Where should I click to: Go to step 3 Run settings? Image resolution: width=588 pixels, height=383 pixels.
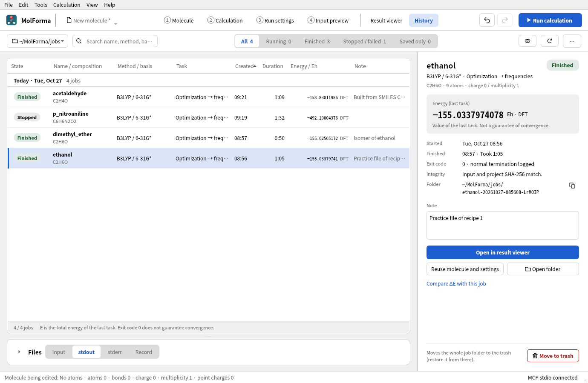pos(275,20)
